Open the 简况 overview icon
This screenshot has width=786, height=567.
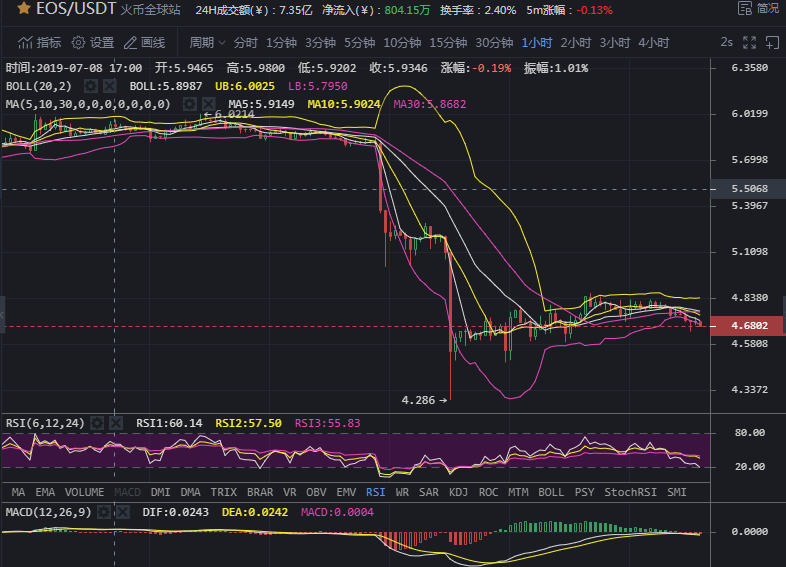pyautogui.click(x=760, y=8)
